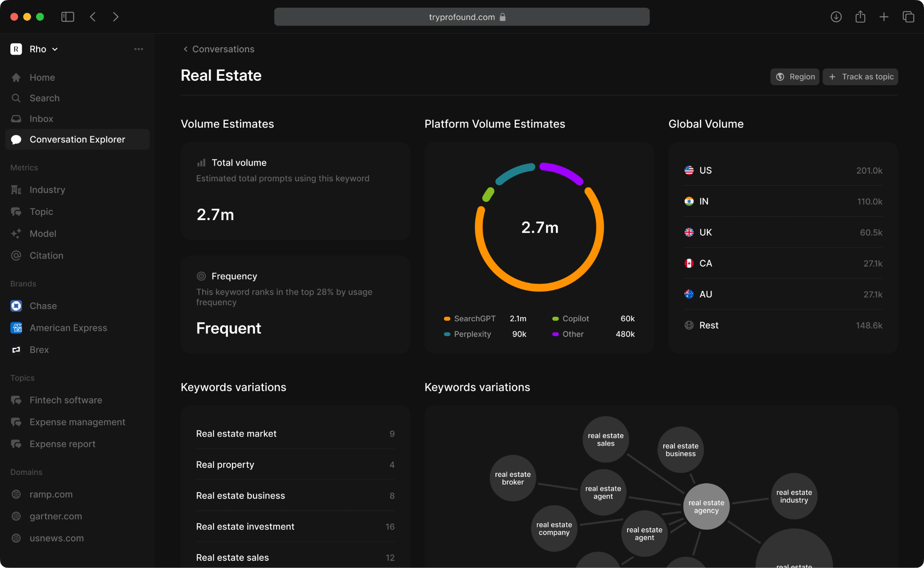Open the Region selector
Viewport: 924px width, 568px height.
(x=795, y=76)
